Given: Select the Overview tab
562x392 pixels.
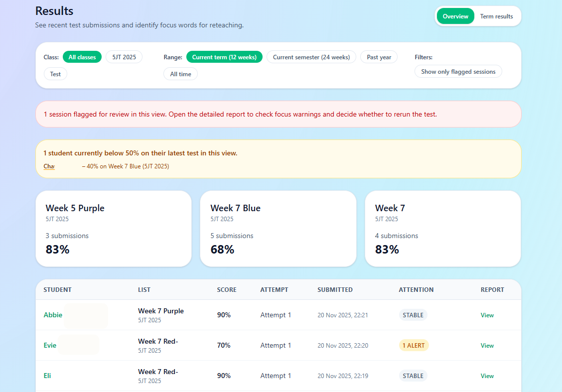Looking at the screenshot, I should (455, 16).
